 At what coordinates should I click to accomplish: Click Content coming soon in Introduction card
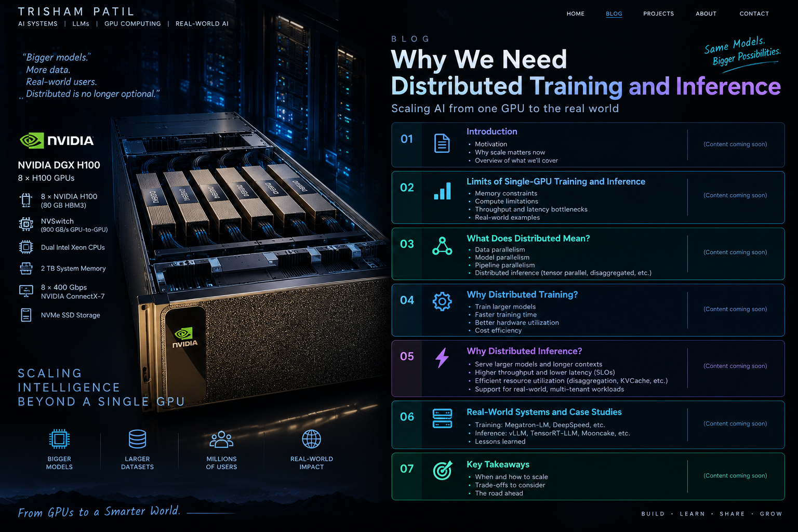pos(735,144)
